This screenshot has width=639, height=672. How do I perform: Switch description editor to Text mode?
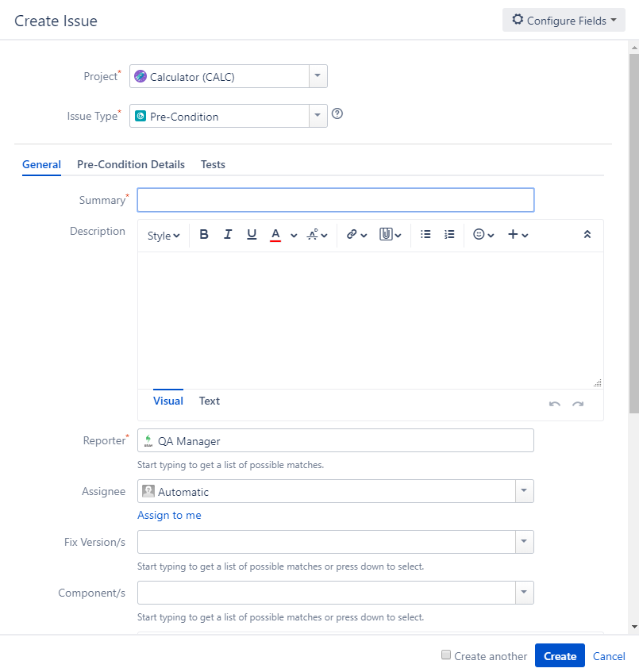pos(210,401)
